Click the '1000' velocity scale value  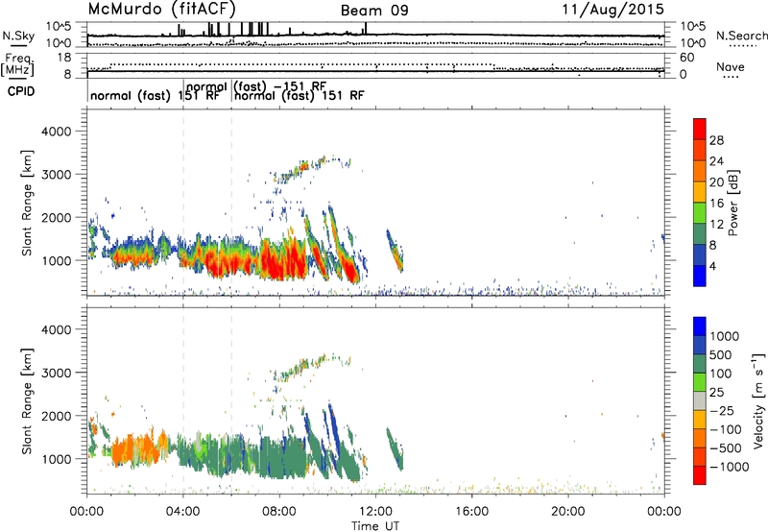[725, 336]
